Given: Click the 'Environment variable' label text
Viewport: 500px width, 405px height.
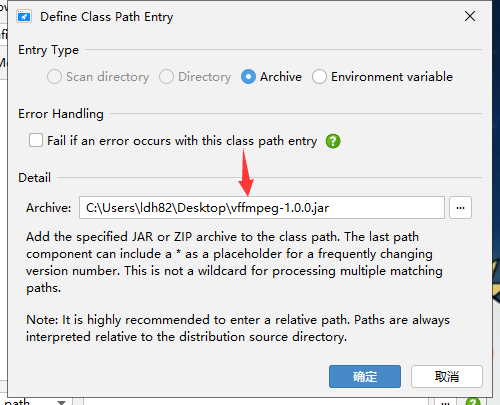Looking at the screenshot, I should (392, 77).
